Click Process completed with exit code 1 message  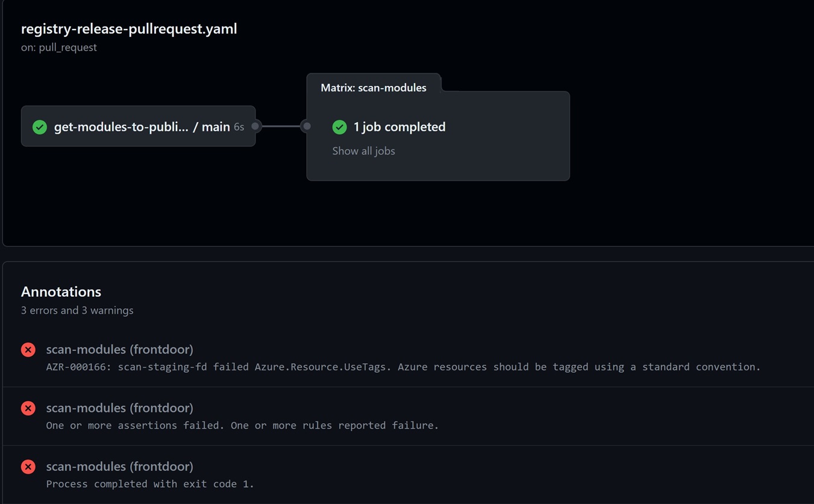[x=150, y=484]
